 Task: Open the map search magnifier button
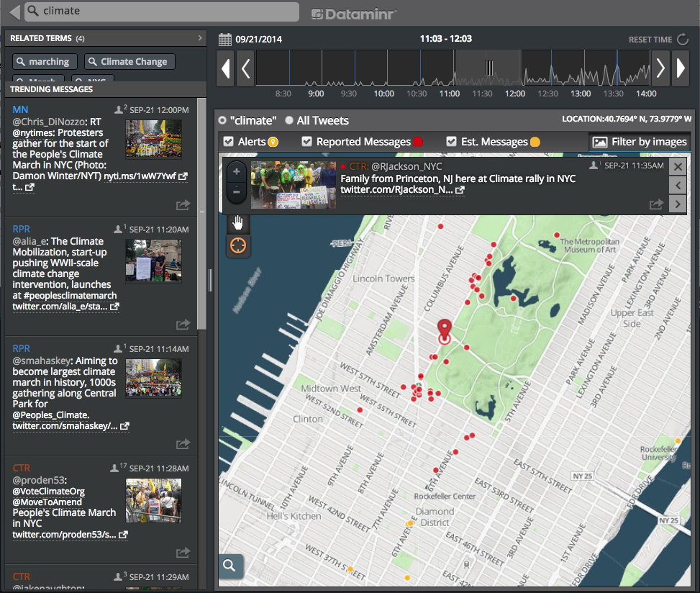click(x=229, y=566)
